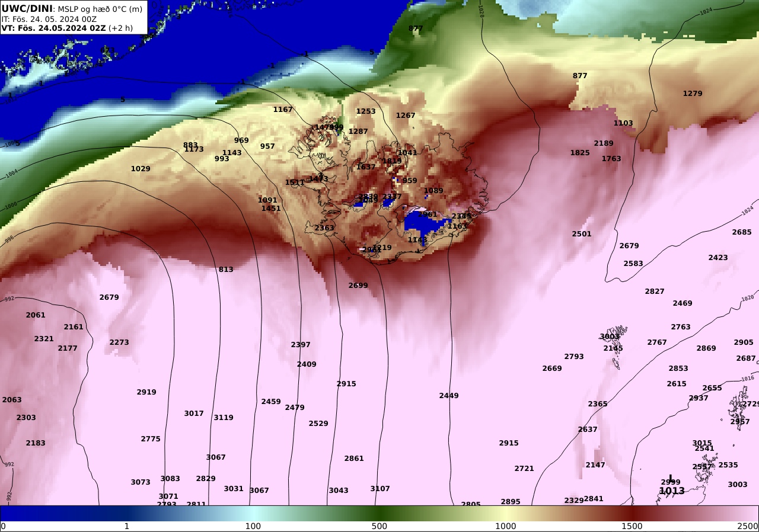Click the height value 2189
The height and width of the screenshot is (532, 759).
(x=604, y=143)
